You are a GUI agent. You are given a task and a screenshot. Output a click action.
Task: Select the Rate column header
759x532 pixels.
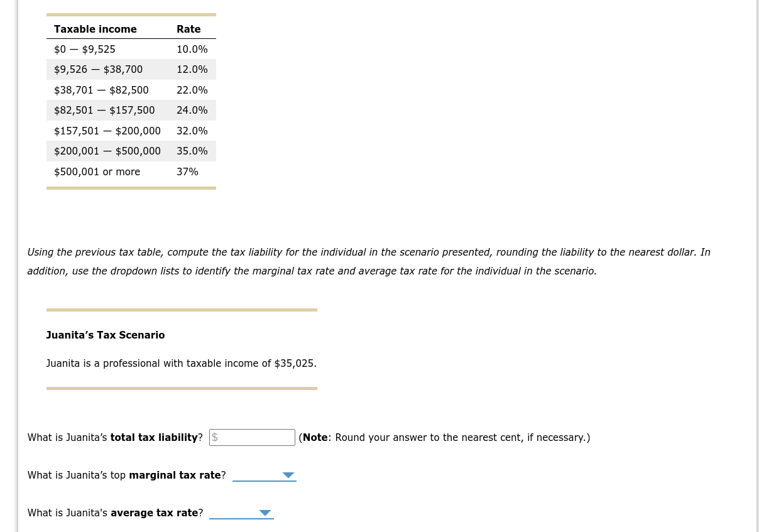point(188,29)
